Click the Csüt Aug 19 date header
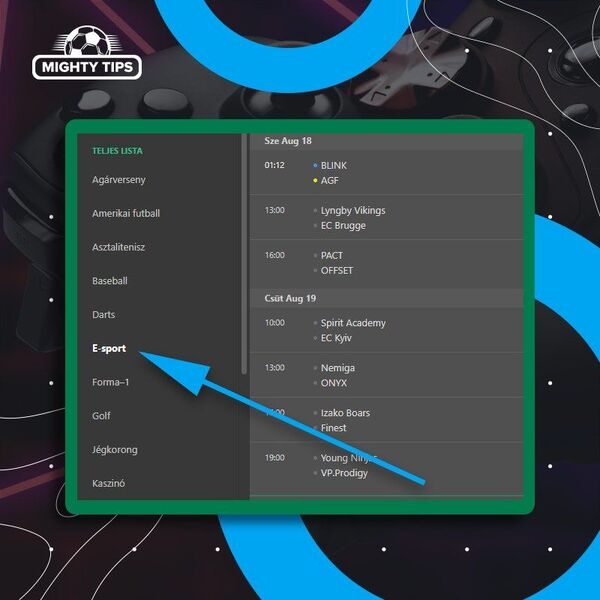600x600 pixels. click(290, 298)
